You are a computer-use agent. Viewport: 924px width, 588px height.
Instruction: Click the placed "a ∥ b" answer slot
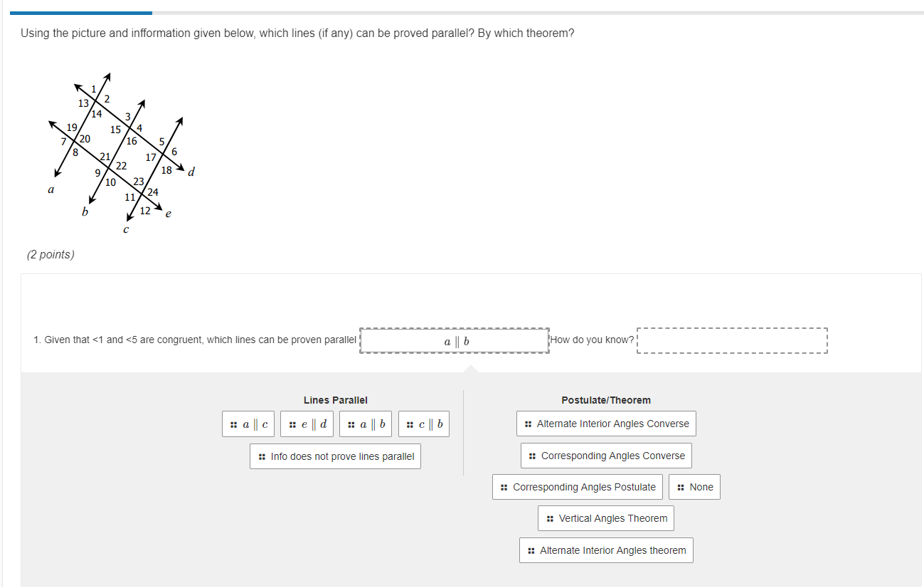tap(454, 340)
